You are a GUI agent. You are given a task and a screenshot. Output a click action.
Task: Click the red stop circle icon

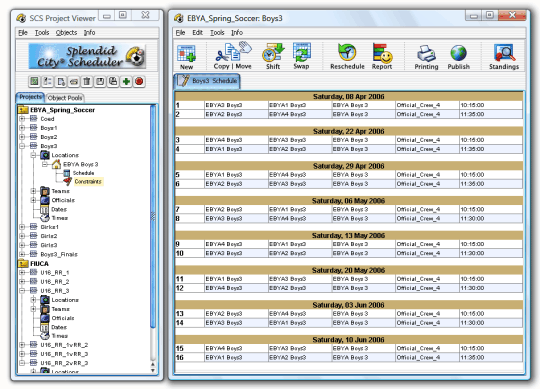[139, 82]
